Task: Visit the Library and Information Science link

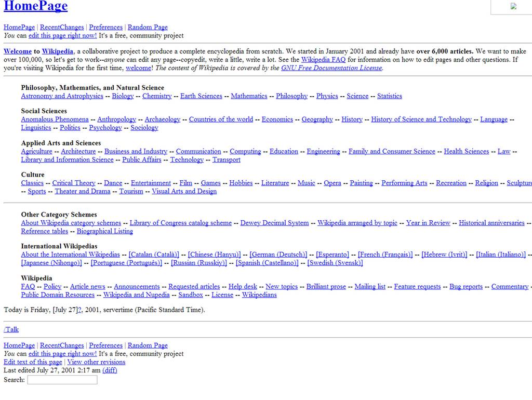Action: coord(67,160)
